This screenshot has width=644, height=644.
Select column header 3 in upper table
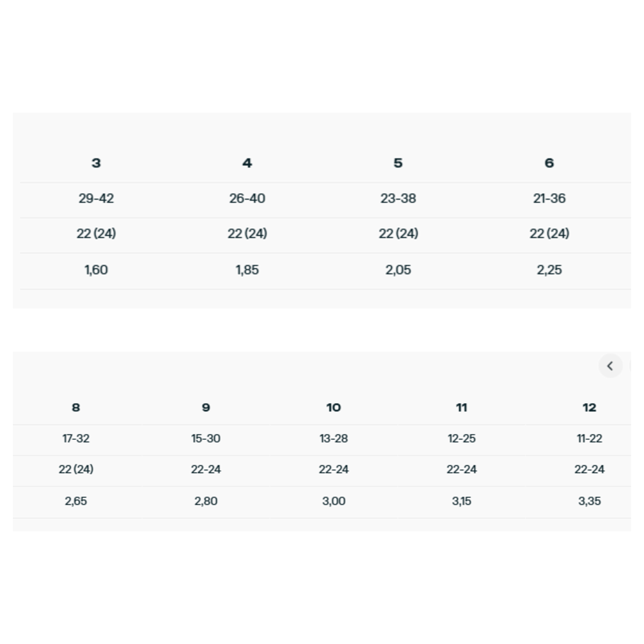[96, 163]
